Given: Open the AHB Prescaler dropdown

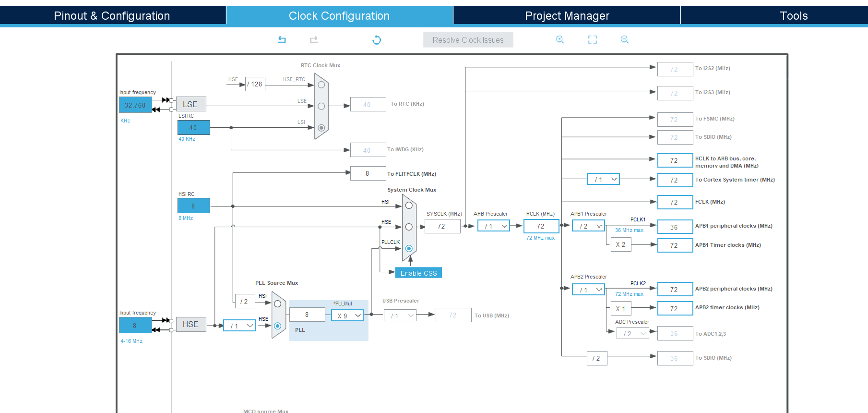Looking at the screenshot, I should tap(494, 226).
